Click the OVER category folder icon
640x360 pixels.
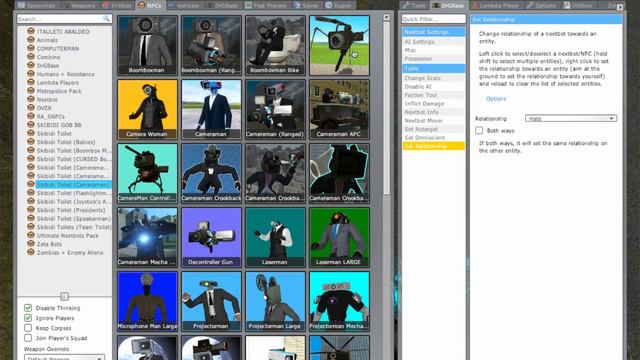coord(31,108)
